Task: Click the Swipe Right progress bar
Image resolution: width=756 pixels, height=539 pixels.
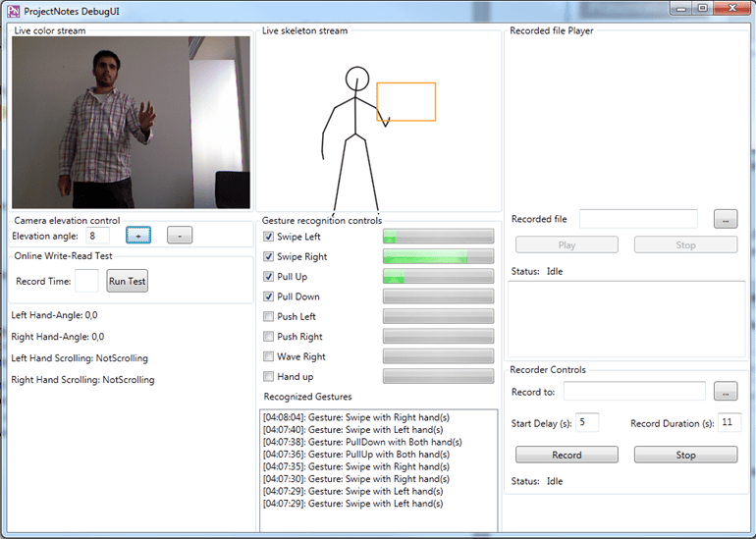Action: [x=438, y=256]
